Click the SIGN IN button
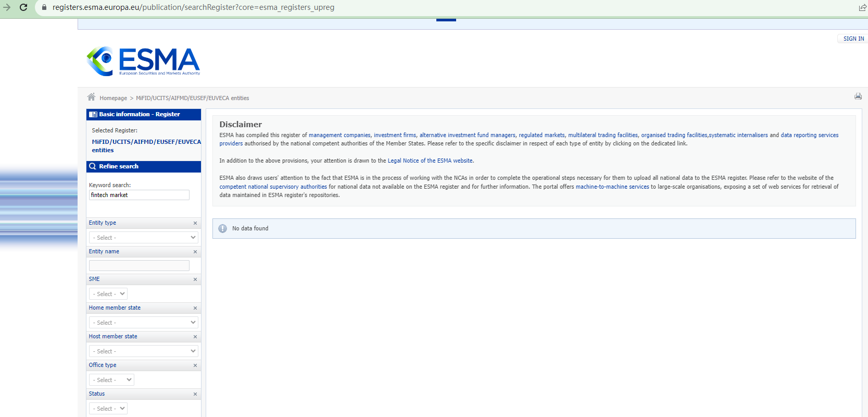The image size is (868, 417). (853, 39)
